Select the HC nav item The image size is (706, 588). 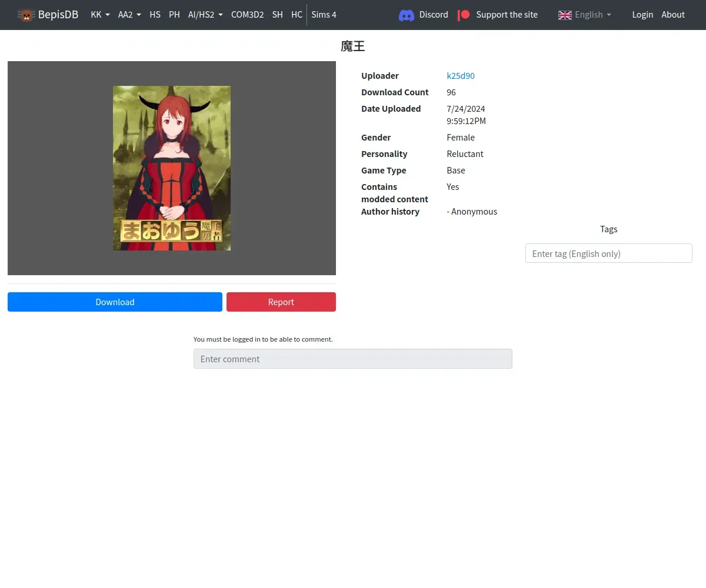297,15
